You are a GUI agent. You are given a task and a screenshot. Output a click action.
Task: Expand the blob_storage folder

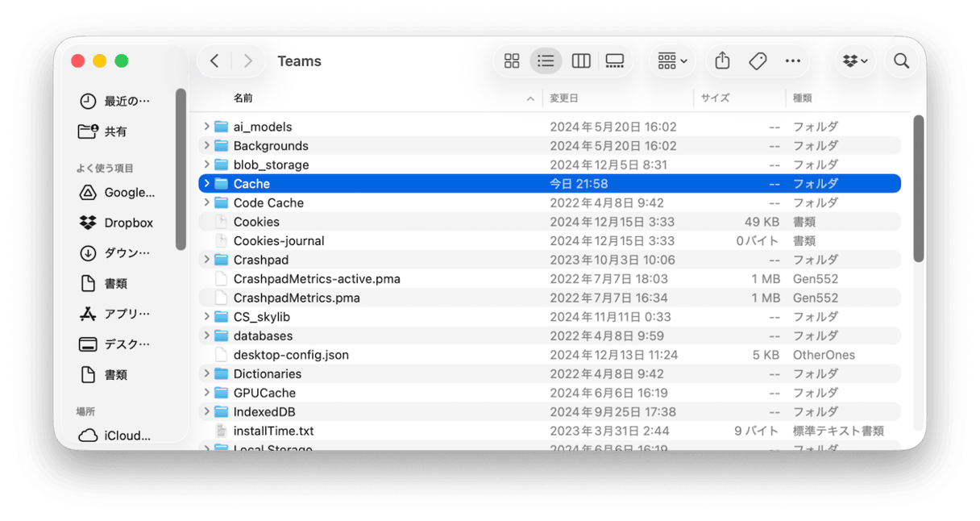207,165
